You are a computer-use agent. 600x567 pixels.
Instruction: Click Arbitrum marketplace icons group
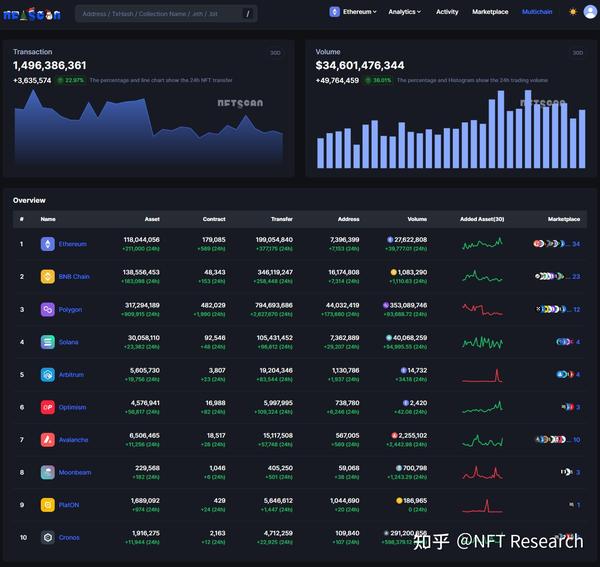pyautogui.click(x=565, y=374)
